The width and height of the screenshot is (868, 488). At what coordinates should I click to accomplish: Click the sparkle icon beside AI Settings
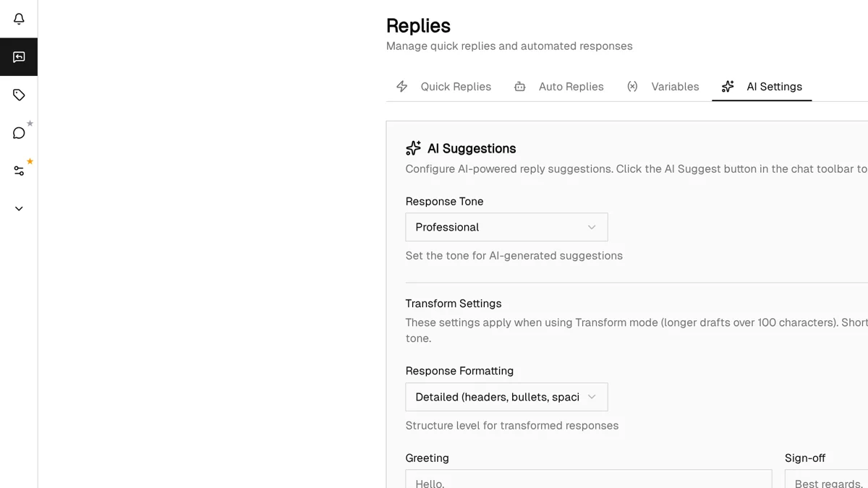[x=727, y=86]
